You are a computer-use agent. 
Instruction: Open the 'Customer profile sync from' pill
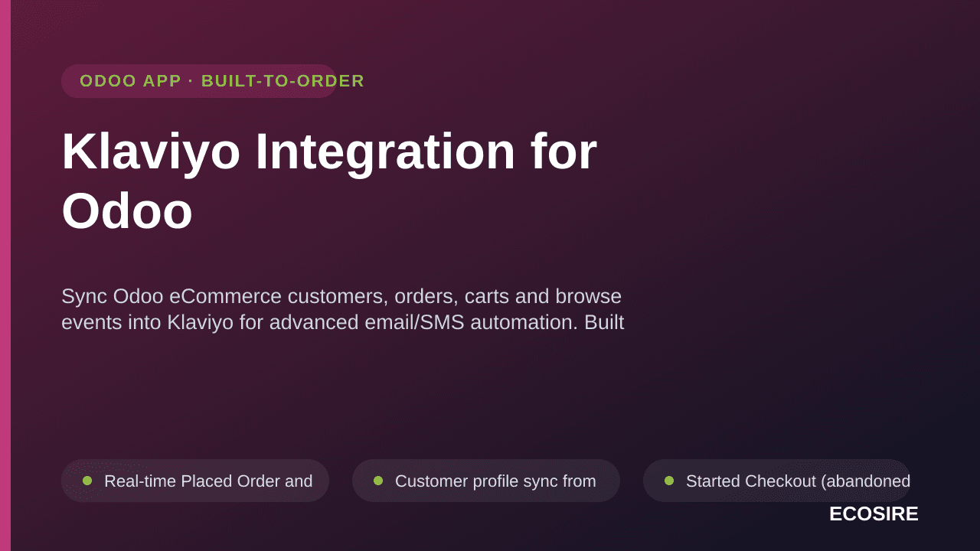pyautogui.click(x=486, y=481)
